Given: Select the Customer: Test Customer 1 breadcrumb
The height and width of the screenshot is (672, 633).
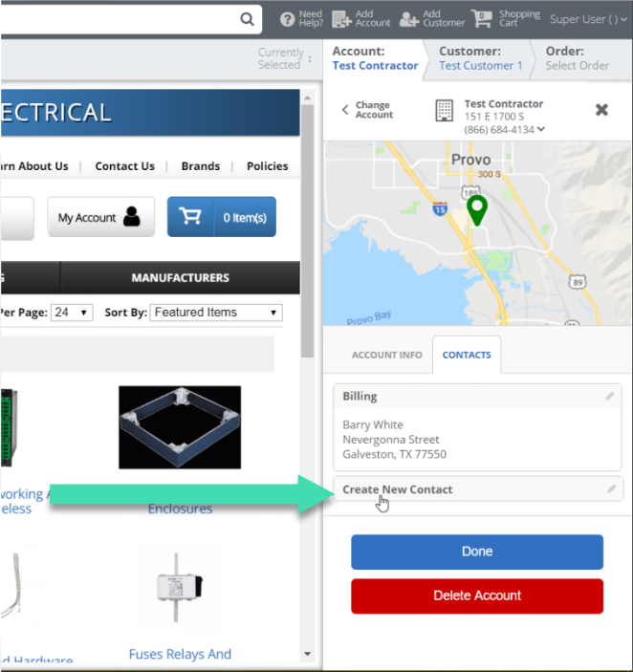Looking at the screenshot, I should [480, 58].
